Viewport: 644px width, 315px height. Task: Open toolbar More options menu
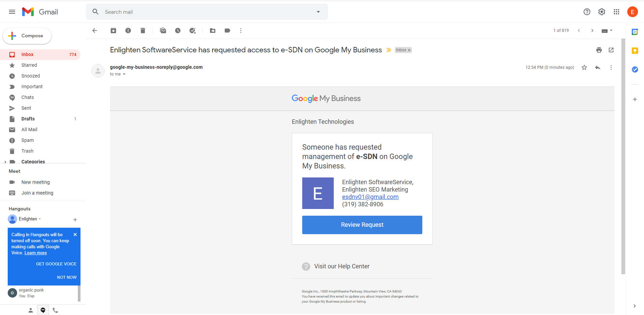coord(241,31)
